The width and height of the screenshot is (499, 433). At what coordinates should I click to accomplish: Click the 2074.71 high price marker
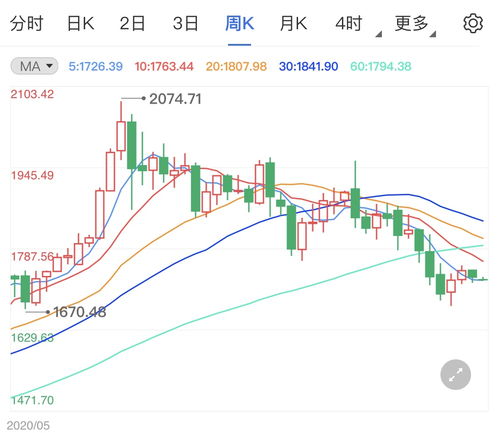[175, 99]
